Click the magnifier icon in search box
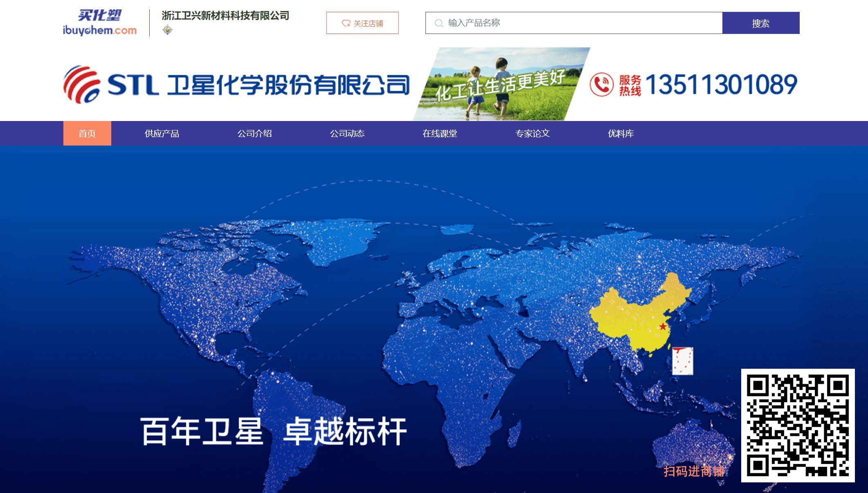 tap(438, 23)
